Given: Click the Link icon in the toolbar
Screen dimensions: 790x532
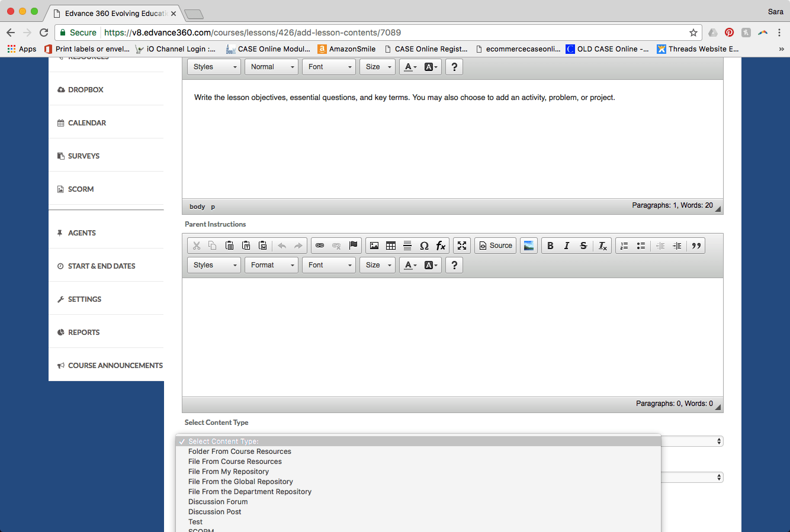Looking at the screenshot, I should click(x=320, y=246).
